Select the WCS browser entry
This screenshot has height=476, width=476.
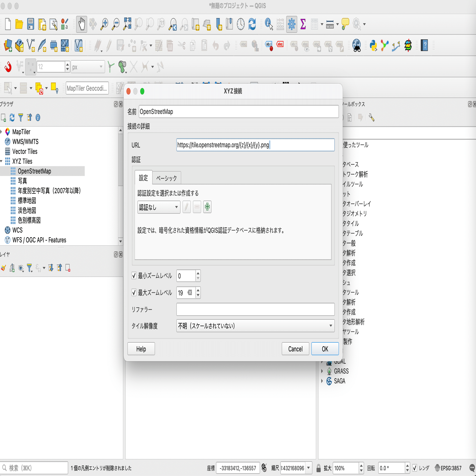[x=17, y=230]
